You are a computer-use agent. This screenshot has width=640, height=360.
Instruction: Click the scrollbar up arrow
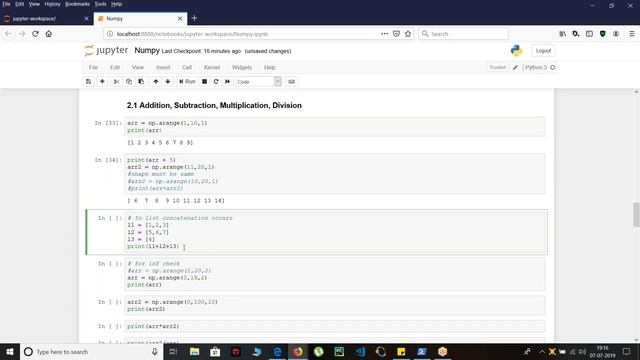pyautogui.click(x=636, y=93)
